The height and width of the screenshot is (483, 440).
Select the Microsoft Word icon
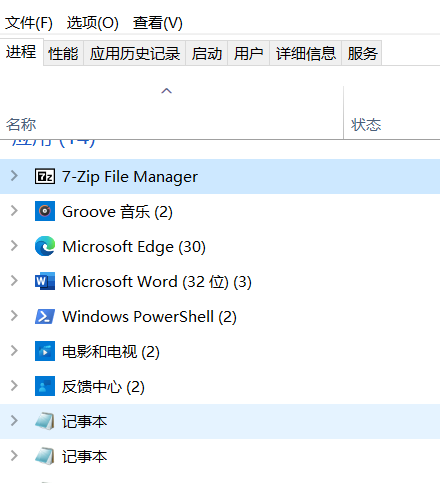(x=45, y=281)
